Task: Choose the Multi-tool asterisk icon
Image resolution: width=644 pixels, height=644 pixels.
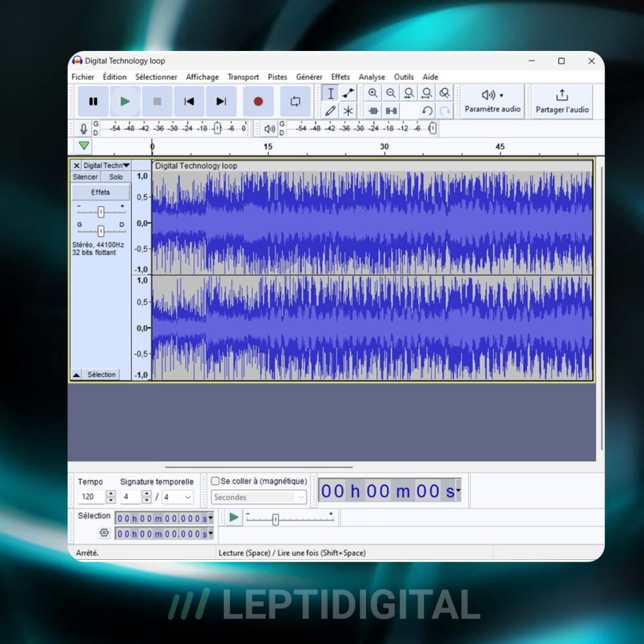Action: click(x=348, y=111)
